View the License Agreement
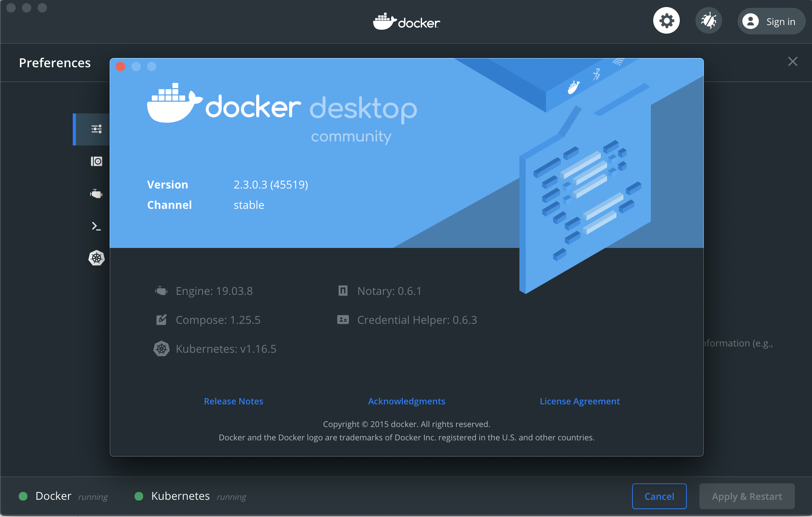 [x=579, y=401]
